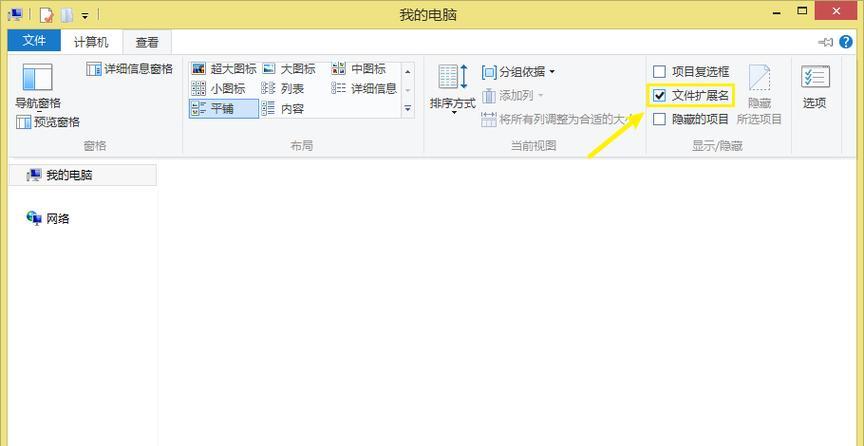Viewport: 864px width, 446px height.
Task: Select 我的电脑 in navigation pane
Action: 83,175
